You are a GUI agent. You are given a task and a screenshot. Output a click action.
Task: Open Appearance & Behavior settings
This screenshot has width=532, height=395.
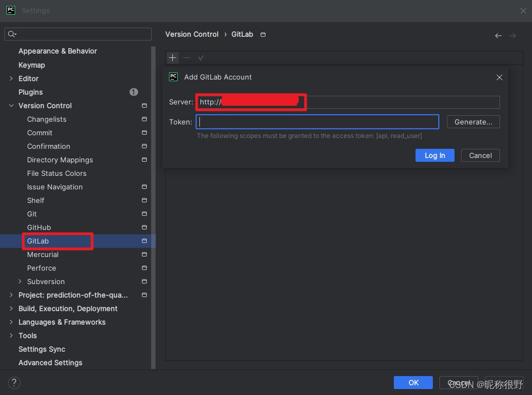(x=57, y=51)
